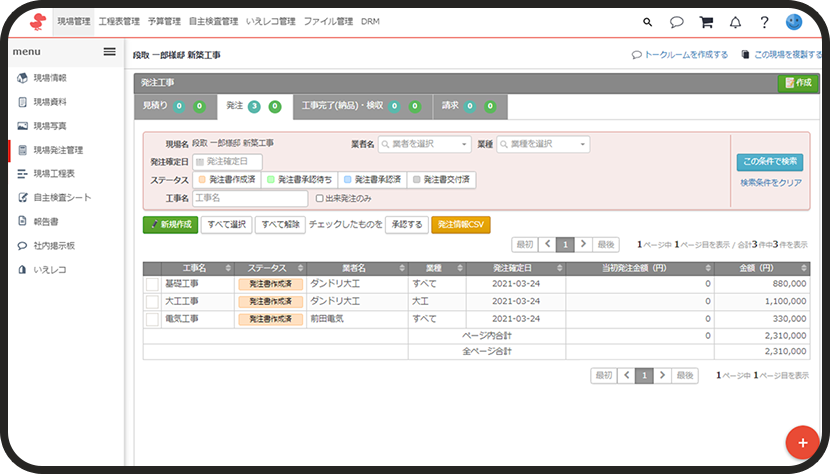Image resolution: width=830 pixels, height=474 pixels.
Task: Switch to 請求 tab
Action: [470, 106]
